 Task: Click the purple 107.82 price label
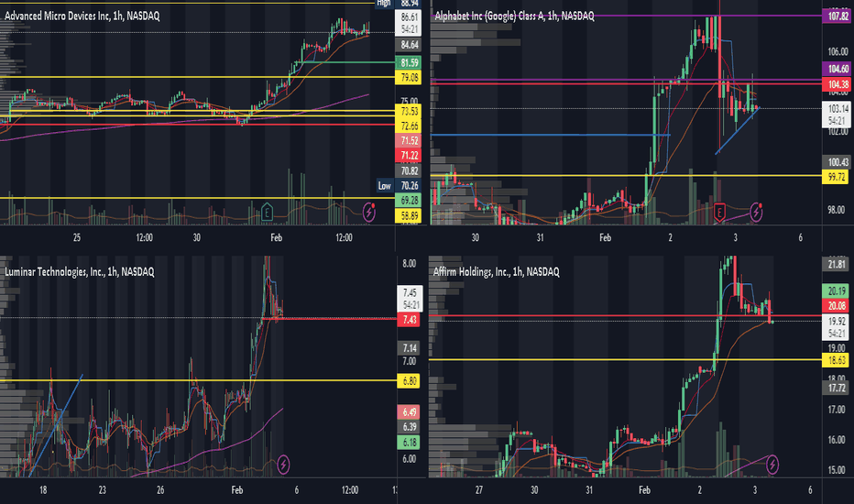coord(838,16)
